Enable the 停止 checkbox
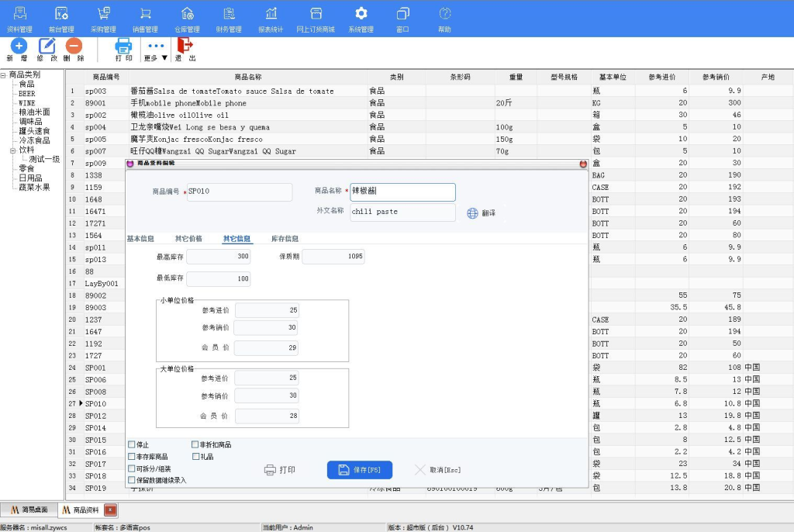This screenshot has height=532, width=794. 132,445
